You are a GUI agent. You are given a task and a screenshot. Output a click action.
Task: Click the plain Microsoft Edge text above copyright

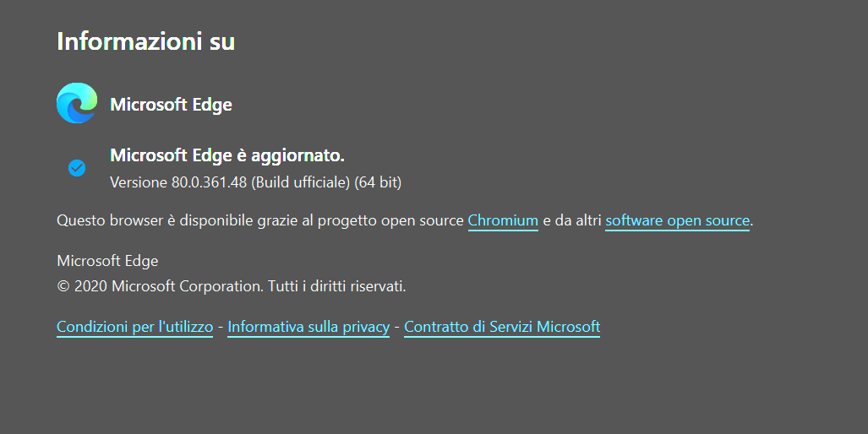point(107,261)
